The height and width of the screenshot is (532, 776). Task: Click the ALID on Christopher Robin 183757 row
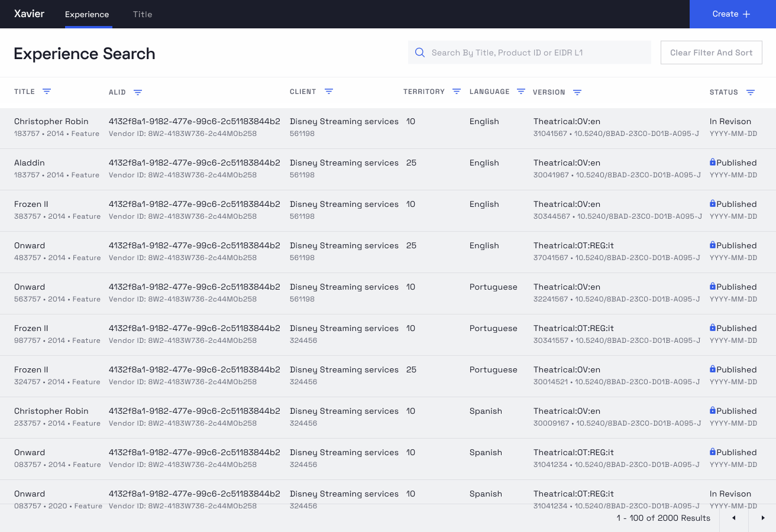click(x=195, y=121)
